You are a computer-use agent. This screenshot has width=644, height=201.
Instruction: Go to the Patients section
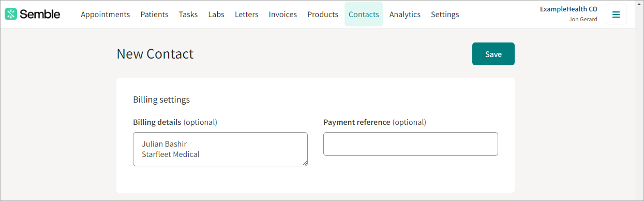[155, 15]
